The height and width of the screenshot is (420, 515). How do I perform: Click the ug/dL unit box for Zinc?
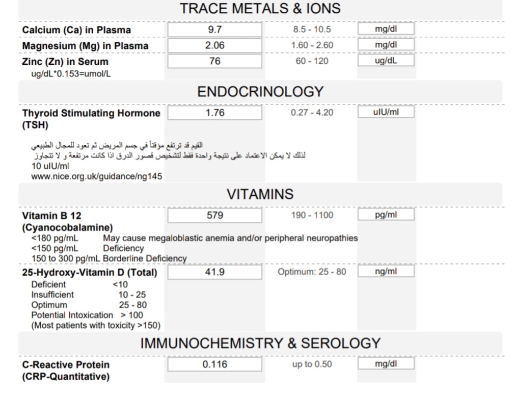pos(386,61)
